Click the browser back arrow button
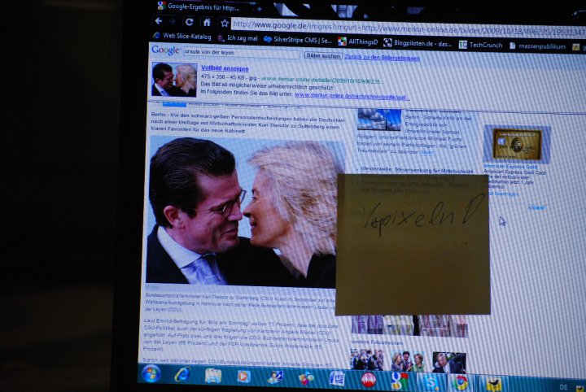This screenshot has height=392, width=586. (160, 20)
